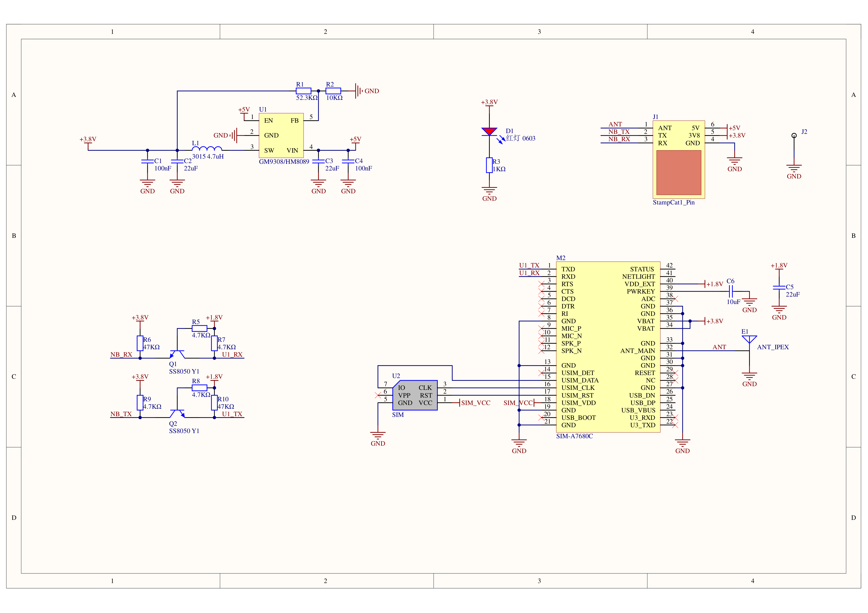Click the NB_TX net label at J1 pin 2
This screenshot has height=613, width=868.
619,132
